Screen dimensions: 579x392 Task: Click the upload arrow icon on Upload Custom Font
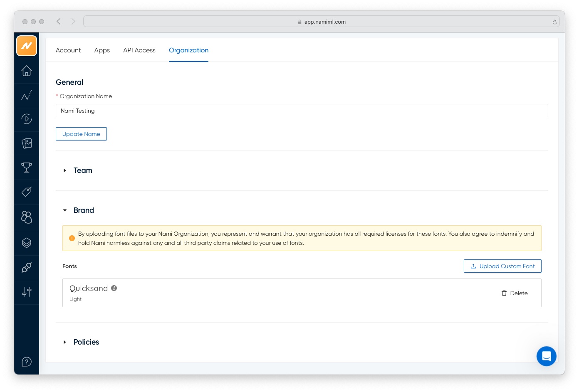coord(473,266)
